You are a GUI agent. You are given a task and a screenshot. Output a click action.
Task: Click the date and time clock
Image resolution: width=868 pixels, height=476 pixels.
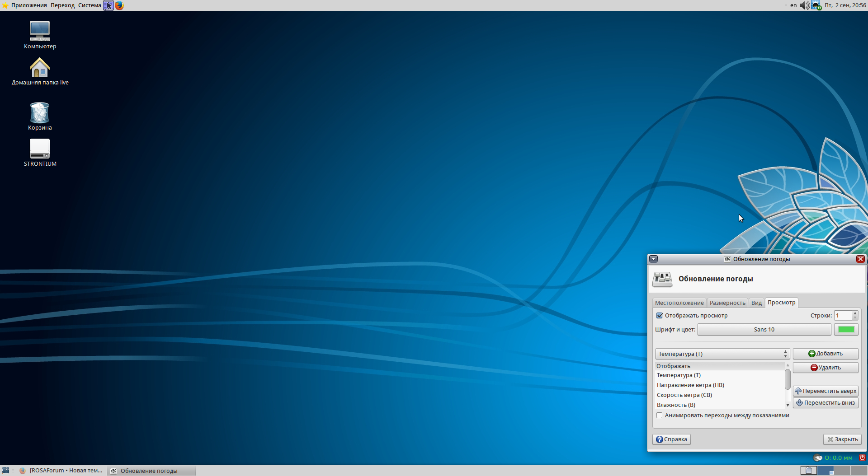(845, 5)
